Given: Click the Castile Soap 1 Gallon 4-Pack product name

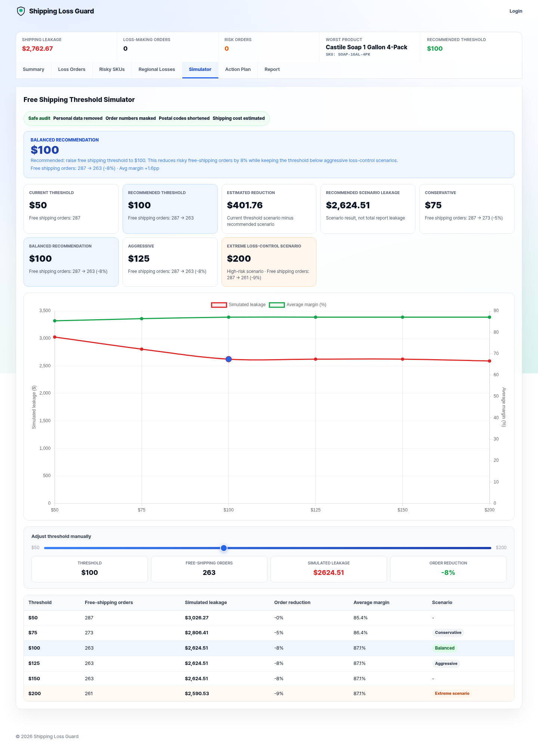Looking at the screenshot, I should coord(367,47).
